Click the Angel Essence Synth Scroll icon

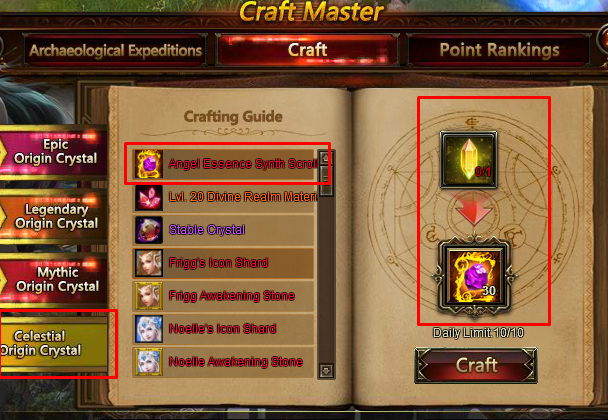point(149,164)
